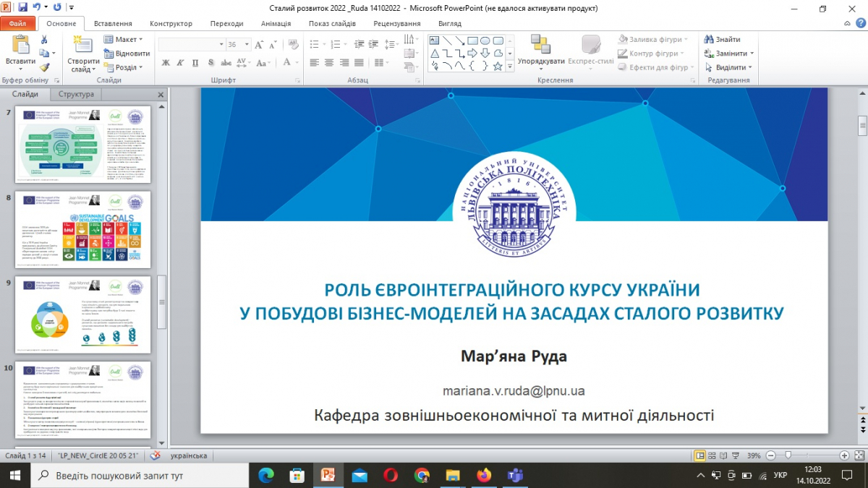The image size is (868, 488).
Task: Open the font size dropdown showing 36
Action: click(x=245, y=44)
